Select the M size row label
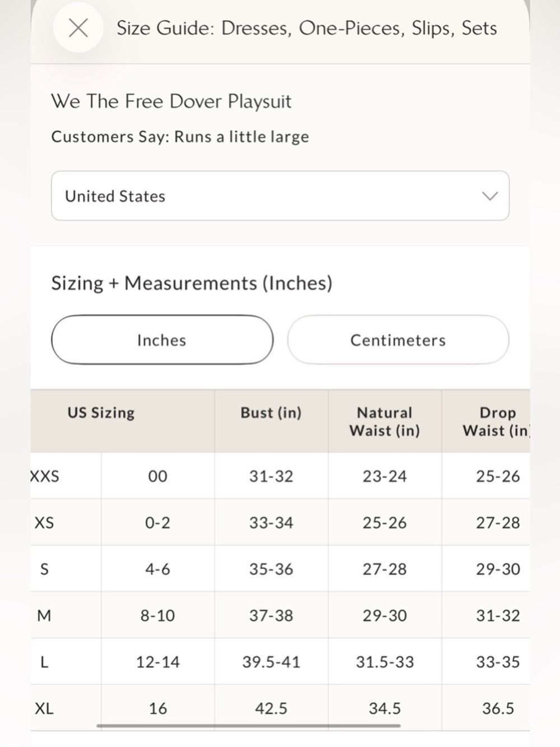The width and height of the screenshot is (560, 747). point(44,615)
